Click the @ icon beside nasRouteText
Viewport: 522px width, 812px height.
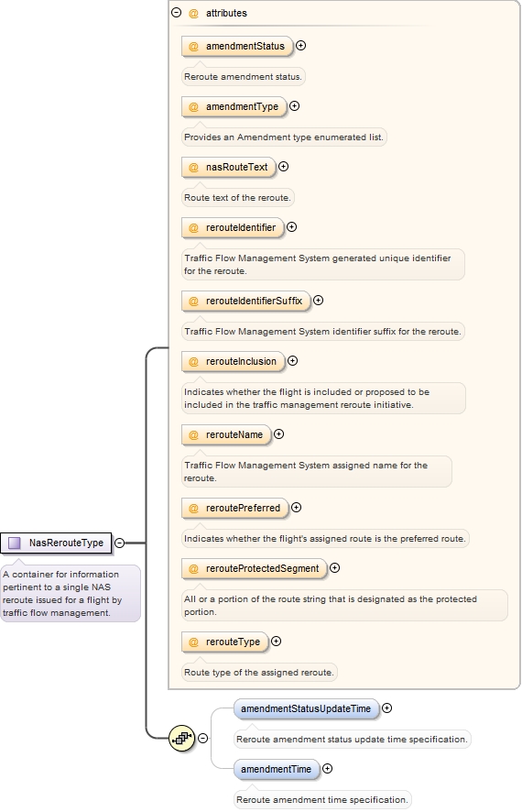click(x=193, y=168)
